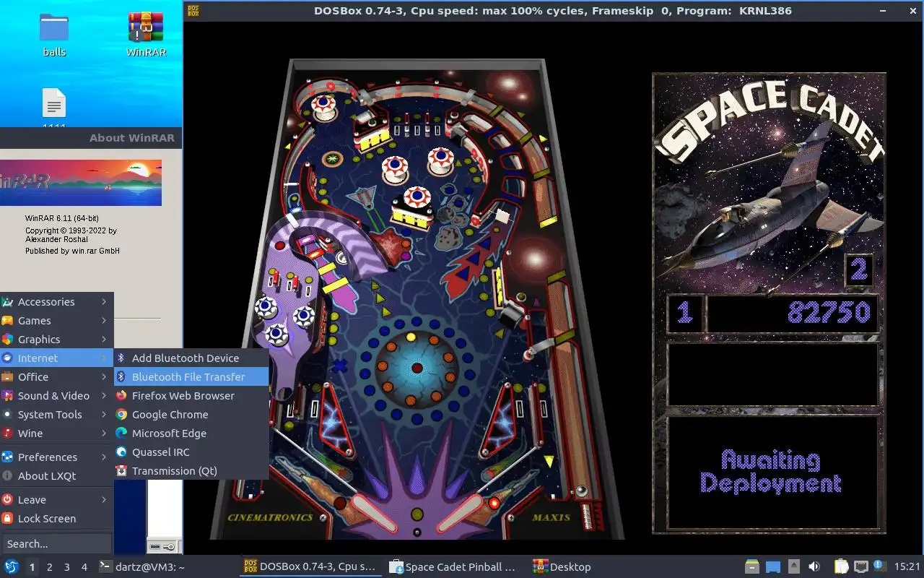Expand the System Tools submenu arrow
The width and height of the screenshot is (924, 578).
[x=105, y=415]
